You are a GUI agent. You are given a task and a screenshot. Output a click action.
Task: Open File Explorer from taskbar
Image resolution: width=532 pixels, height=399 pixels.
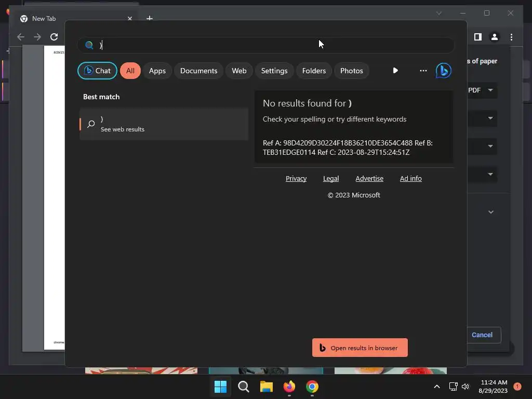point(267,387)
